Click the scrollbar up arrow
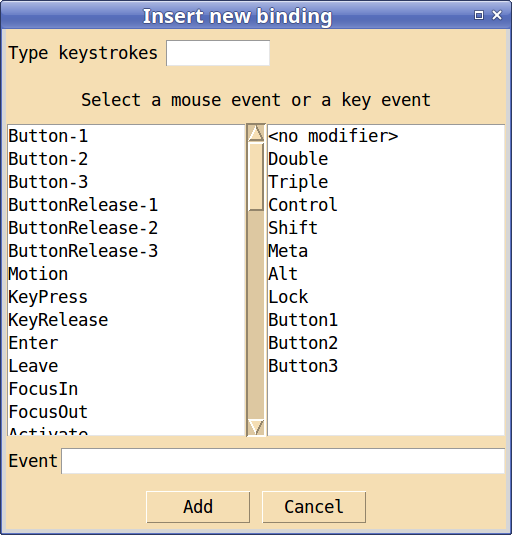Image resolution: width=512 pixels, height=535 pixels. click(256, 133)
